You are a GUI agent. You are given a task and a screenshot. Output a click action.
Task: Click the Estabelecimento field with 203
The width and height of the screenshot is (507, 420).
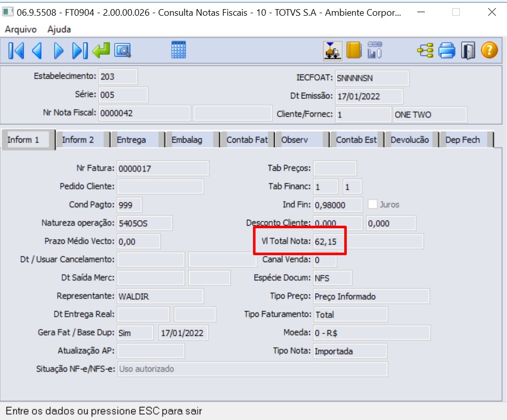click(x=118, y=77)
